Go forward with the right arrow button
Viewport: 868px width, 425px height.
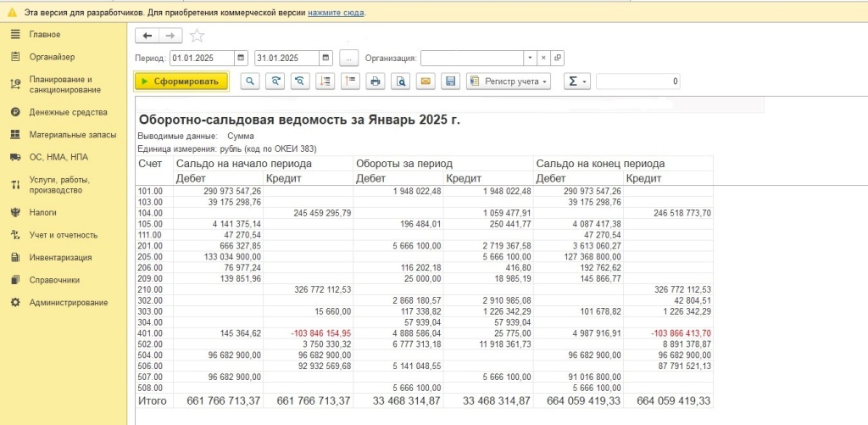pos(170,36)
